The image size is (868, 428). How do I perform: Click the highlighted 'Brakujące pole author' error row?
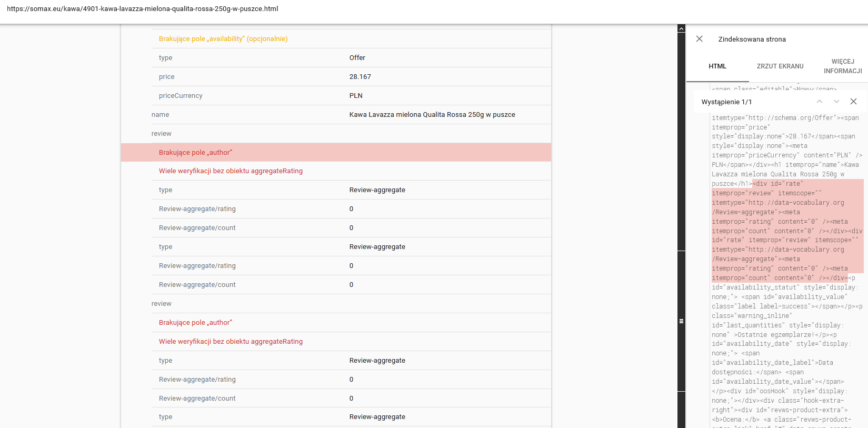pos(336,152)
